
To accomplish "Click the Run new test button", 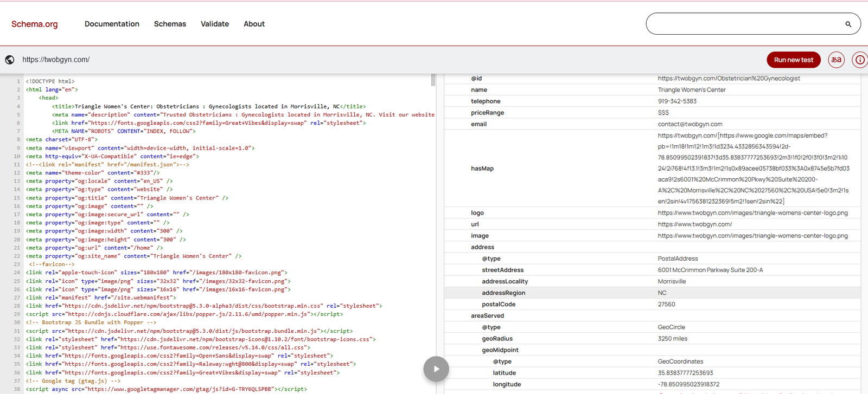I will point(793,60).
